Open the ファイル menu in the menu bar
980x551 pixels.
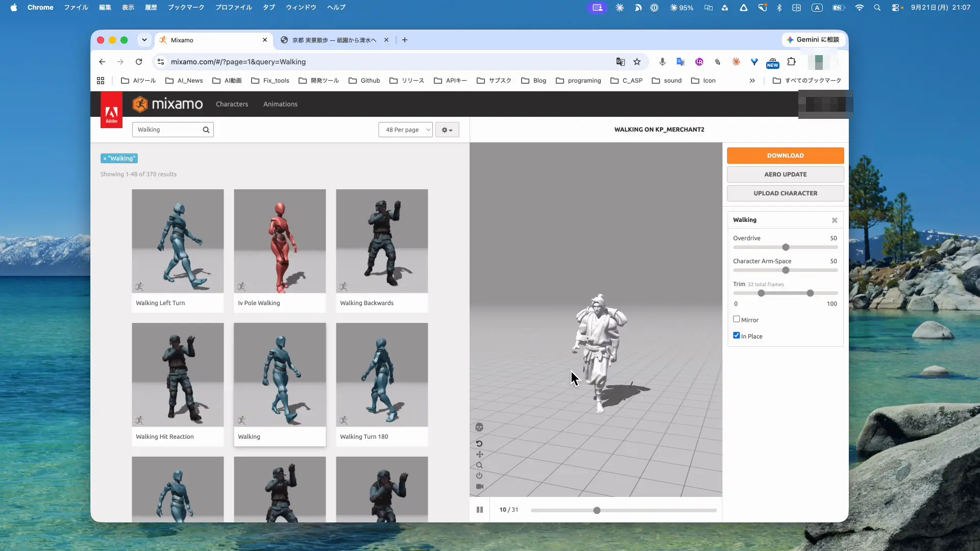[76, 8]
